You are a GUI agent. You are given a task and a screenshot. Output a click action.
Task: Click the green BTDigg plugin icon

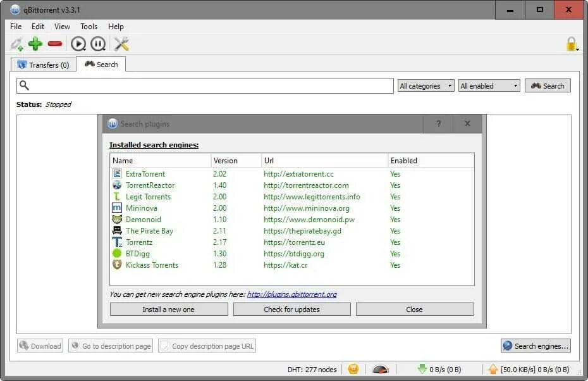click(x=117, y=253)
